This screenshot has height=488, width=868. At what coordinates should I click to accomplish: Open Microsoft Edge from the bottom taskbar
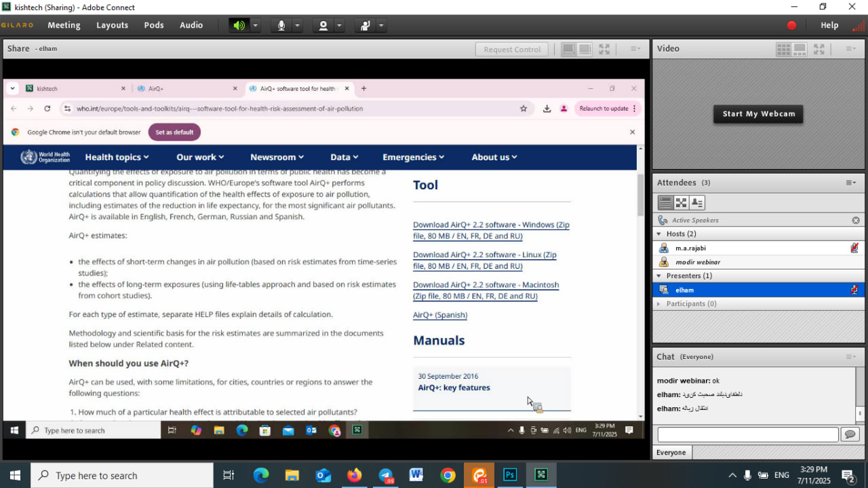[261, 475]
